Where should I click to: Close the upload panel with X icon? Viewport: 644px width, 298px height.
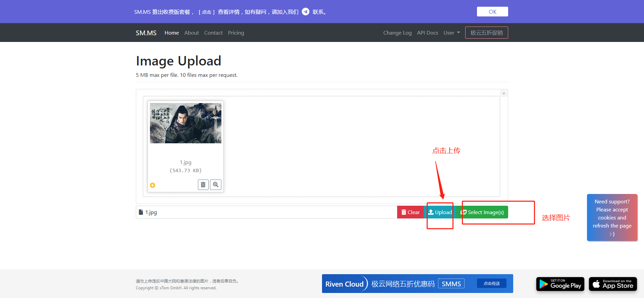(504, 93)
